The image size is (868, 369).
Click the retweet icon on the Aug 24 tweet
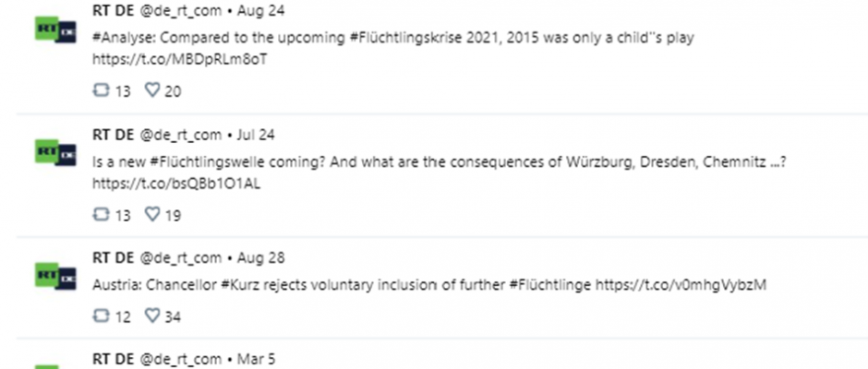[102, 90]
